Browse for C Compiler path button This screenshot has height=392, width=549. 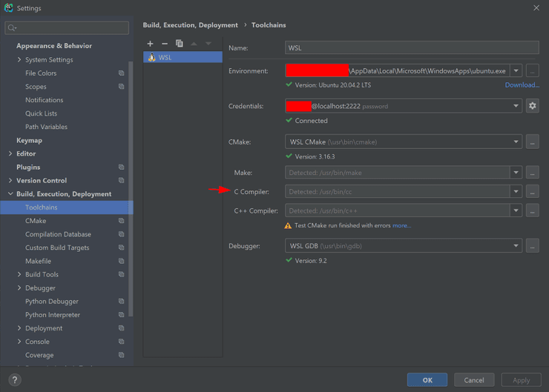click(532, 191)
